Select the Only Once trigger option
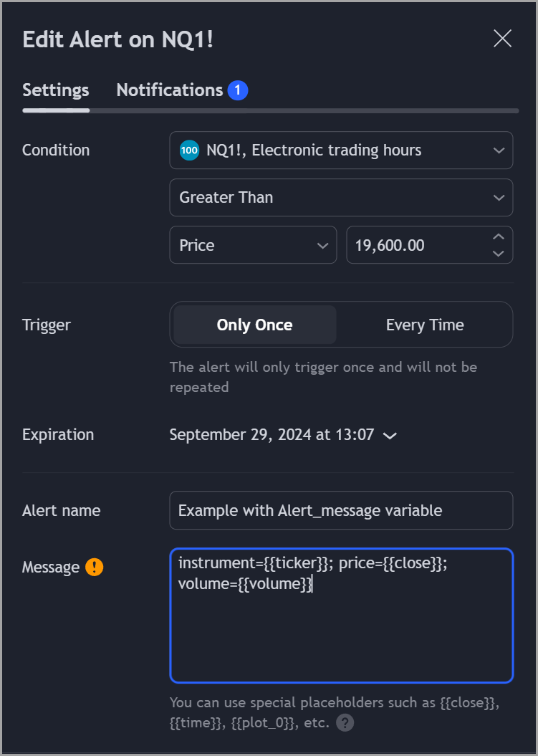Viewport: 538px width, 756px height. (253, 324)
